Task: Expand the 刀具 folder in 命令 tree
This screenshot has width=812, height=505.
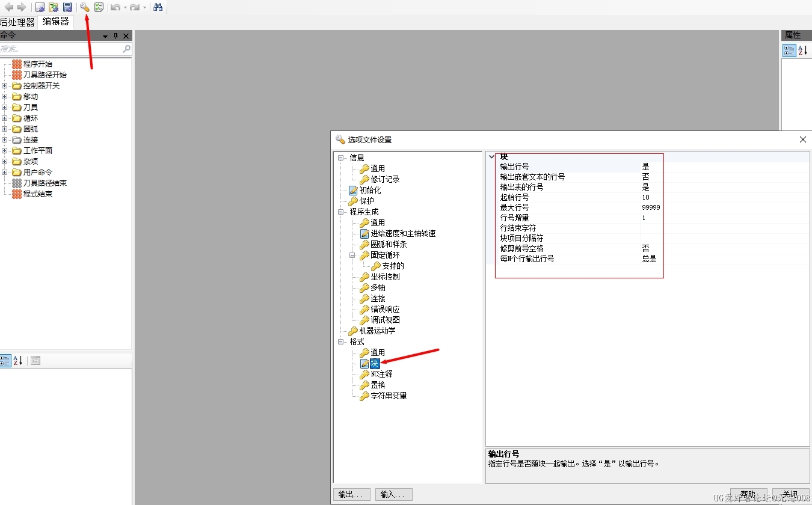Action: coord(5,107)
